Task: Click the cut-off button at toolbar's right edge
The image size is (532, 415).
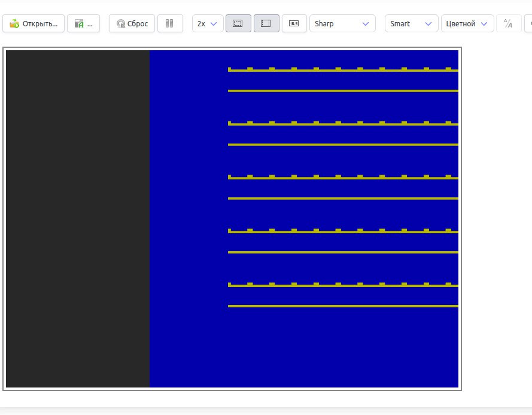Action: click(x=528, y=24)
